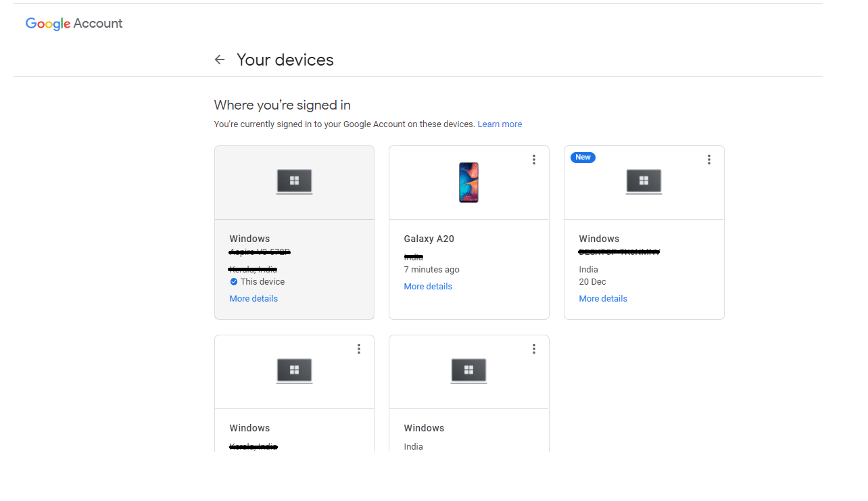Click laptop icon on This device card
Screen dimensions: 868x501
(x=294, y=182)
